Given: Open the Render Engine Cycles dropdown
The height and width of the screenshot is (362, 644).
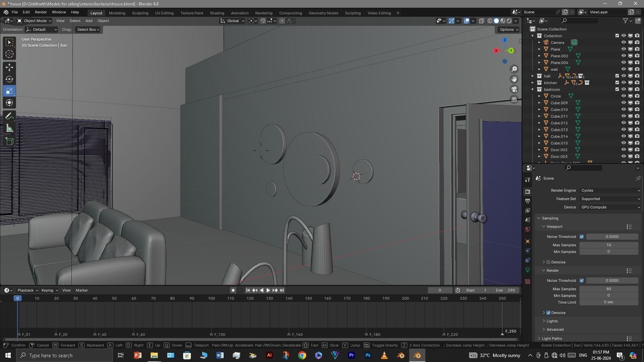Looking at the screenshot, I should point(610,190).
